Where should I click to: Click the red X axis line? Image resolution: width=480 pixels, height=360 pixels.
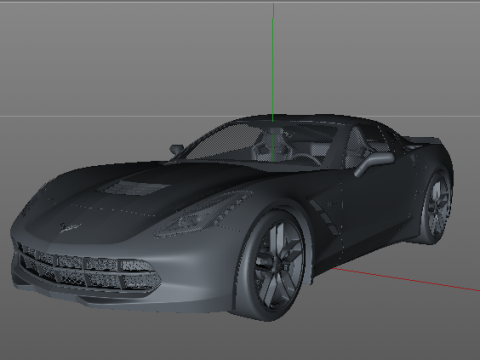tap(406, 279)
